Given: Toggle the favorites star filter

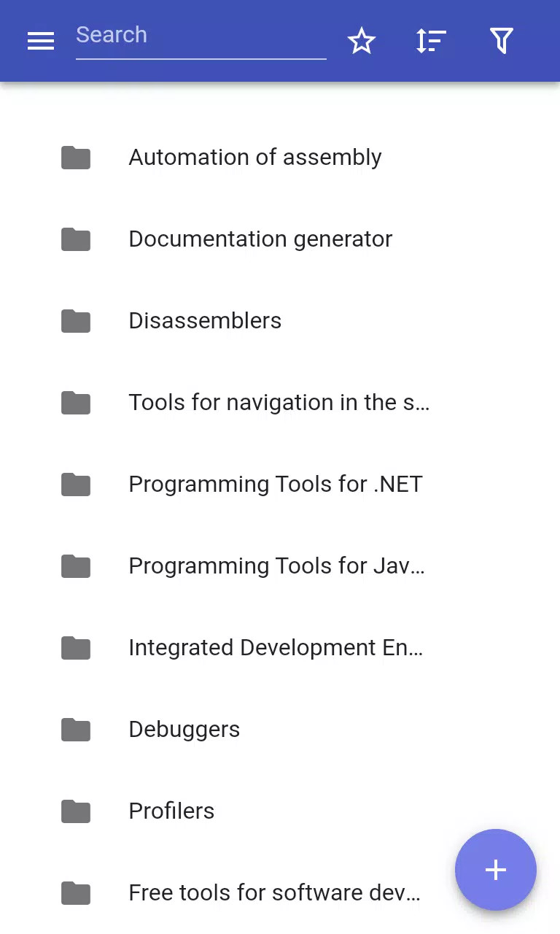Looking at the screenshot, I should click(361, 42).
